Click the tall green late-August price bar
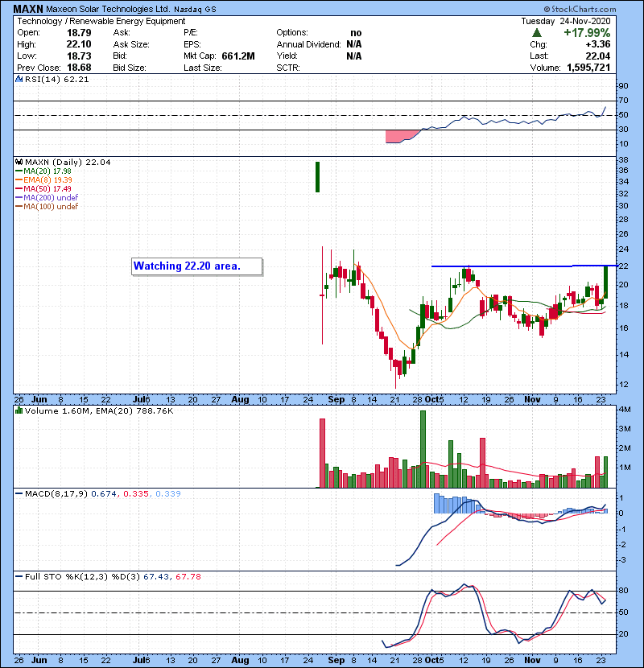The image size is (644, 668). (x=317, y=177)
